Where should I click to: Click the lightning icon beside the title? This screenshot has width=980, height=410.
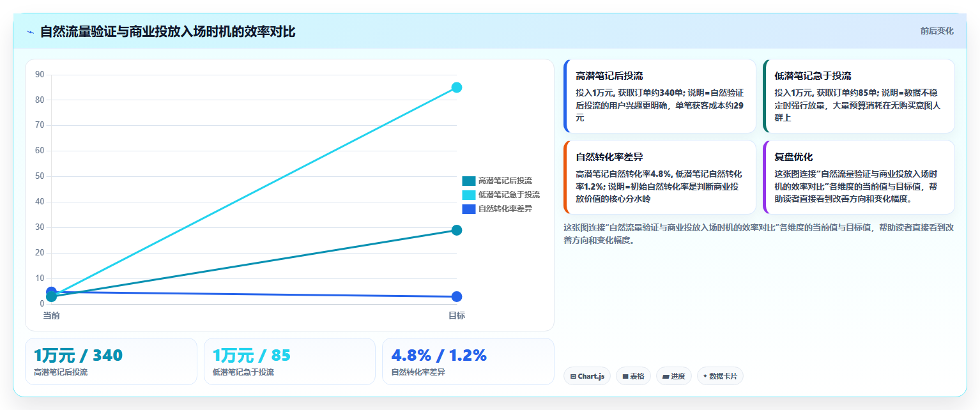tap(30, 32)
